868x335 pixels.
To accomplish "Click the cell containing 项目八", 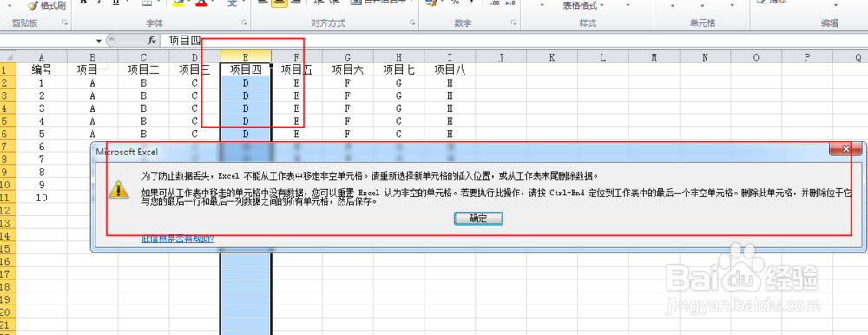I will 450,69.
